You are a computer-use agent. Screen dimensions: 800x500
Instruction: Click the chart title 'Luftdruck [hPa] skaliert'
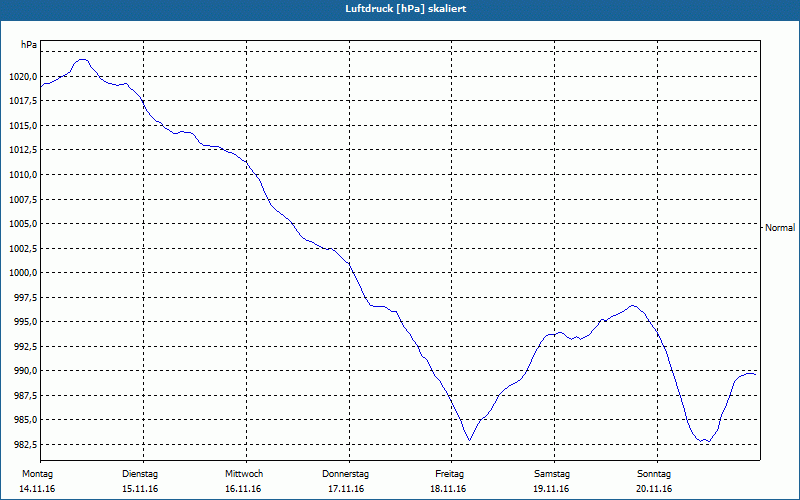click(x=406, y=9)
